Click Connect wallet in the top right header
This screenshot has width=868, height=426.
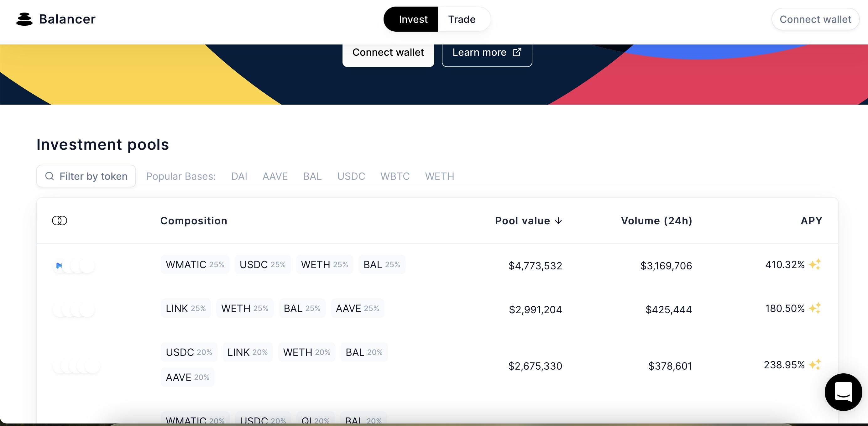(815, 19)
